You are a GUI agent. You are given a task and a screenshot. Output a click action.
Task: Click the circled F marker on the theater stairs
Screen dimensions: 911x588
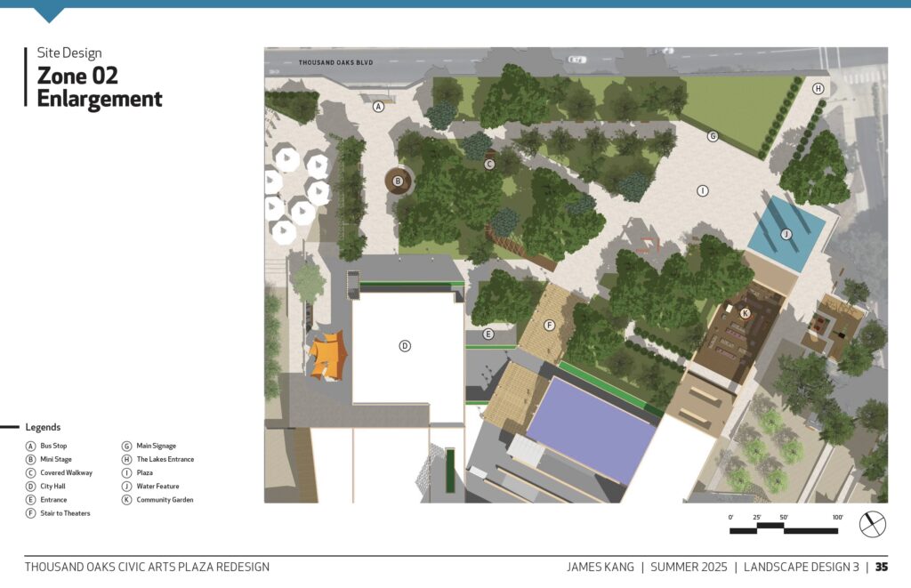pyautogui.click(x=550, y=326)
